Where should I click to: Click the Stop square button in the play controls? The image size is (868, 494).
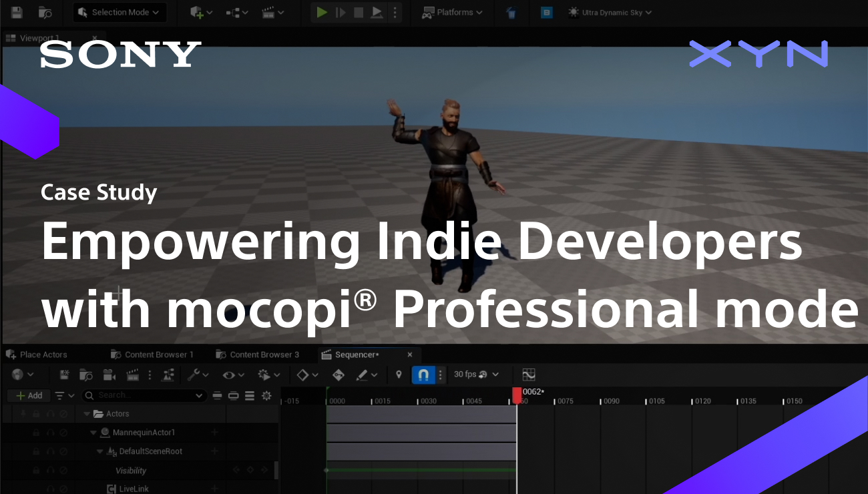tap(359, 12)
